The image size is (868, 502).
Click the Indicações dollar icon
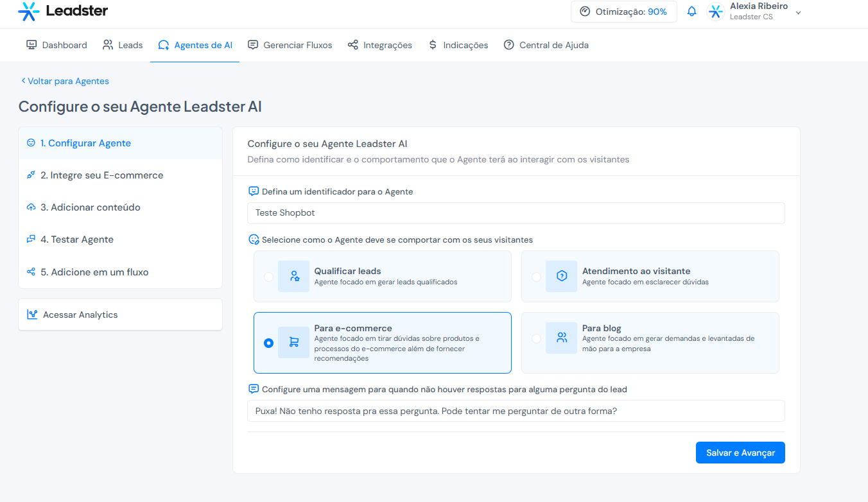point(433,45)
